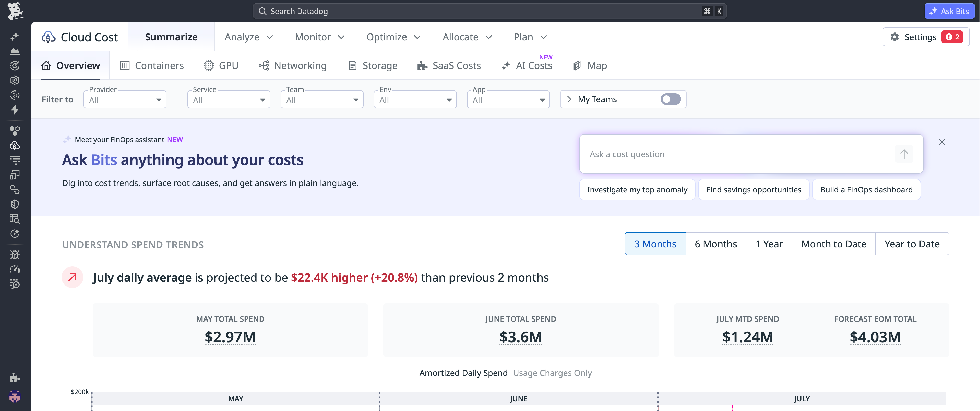
Task: Dismiss the FinOps assistant banner
Action: point(942,142)
